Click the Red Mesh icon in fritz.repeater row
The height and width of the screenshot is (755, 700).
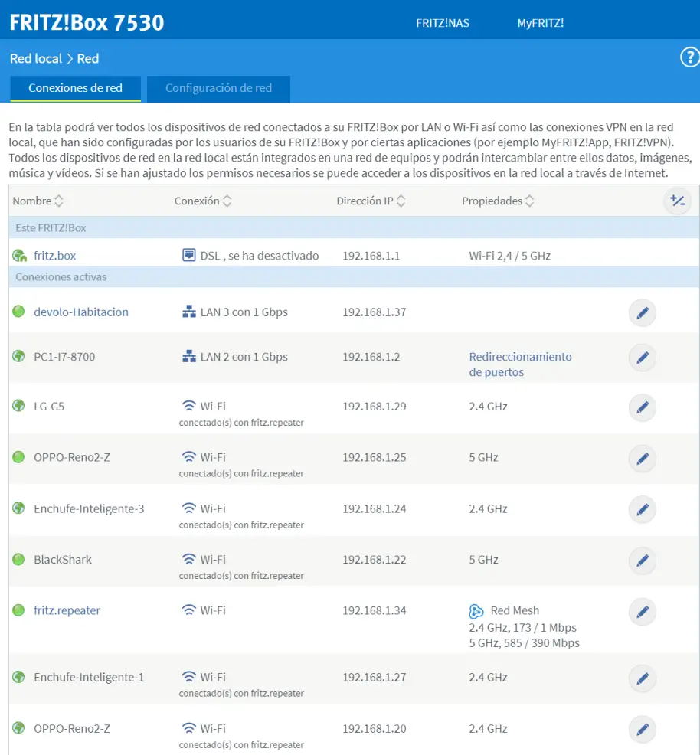(x=476, y=611)
